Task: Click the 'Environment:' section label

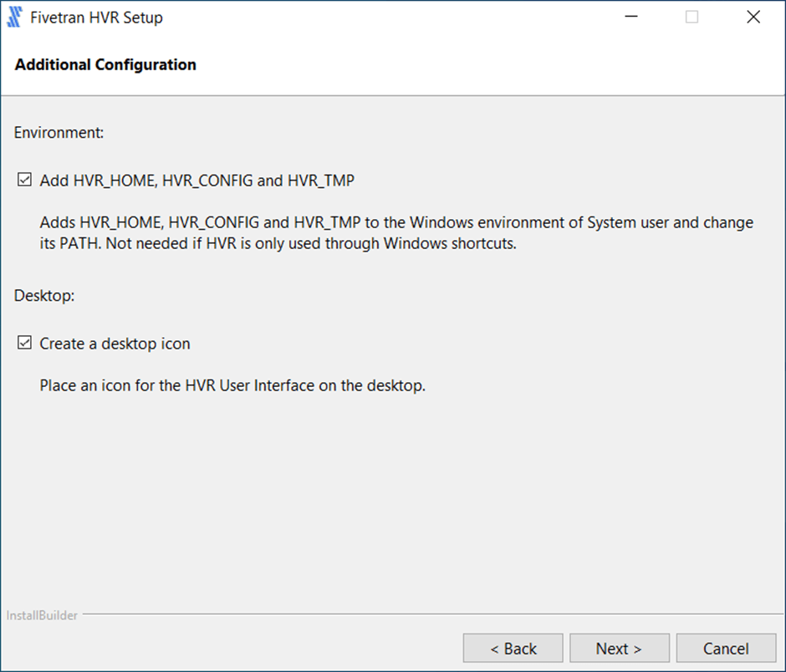Action: point(59,132)
